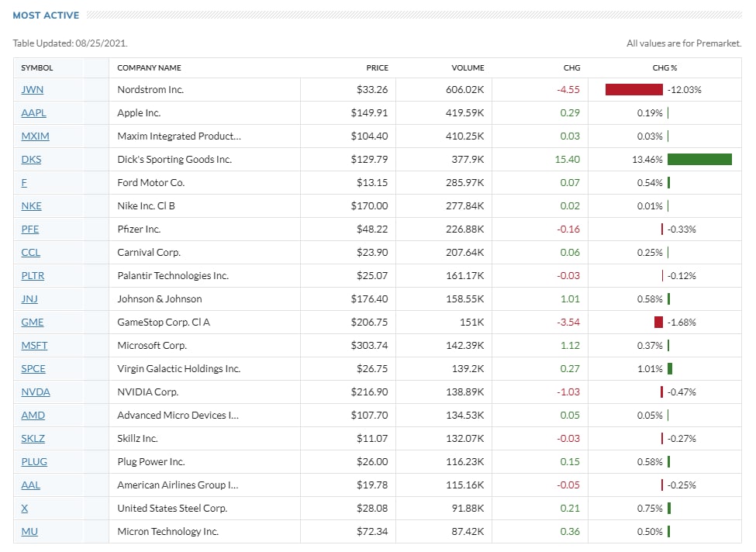
Task: Click the SYMBOL column header
Action: tap(37, 68)
